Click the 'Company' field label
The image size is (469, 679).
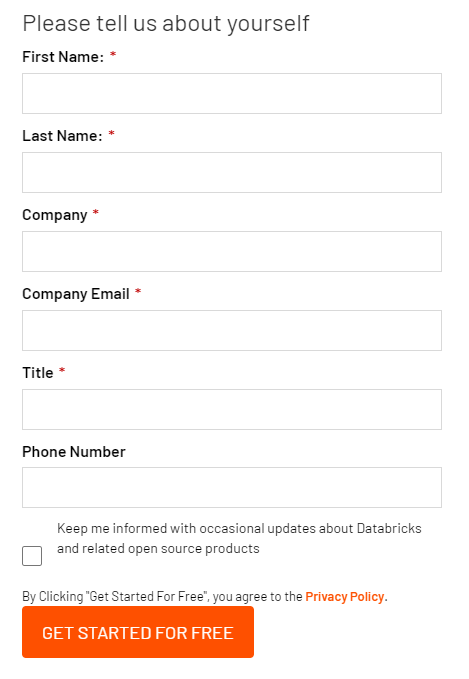(x=55, y=215)
